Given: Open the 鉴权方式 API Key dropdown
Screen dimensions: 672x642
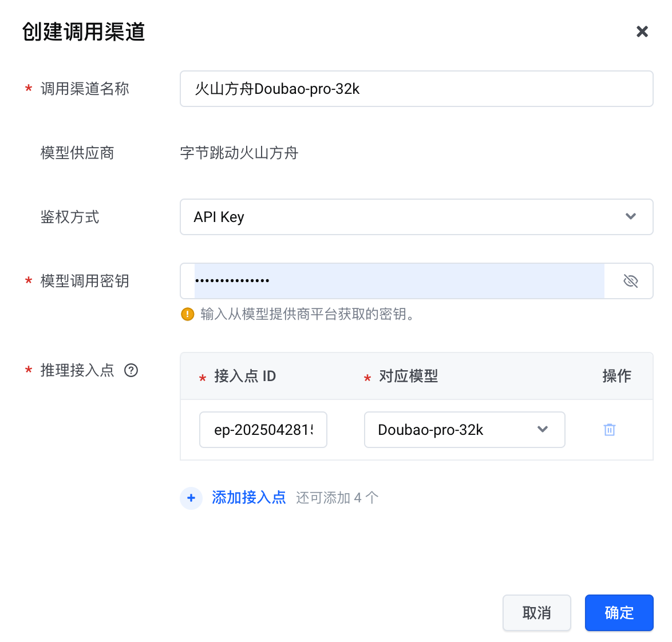Looking at the screenshot, I should coord(416,217).
